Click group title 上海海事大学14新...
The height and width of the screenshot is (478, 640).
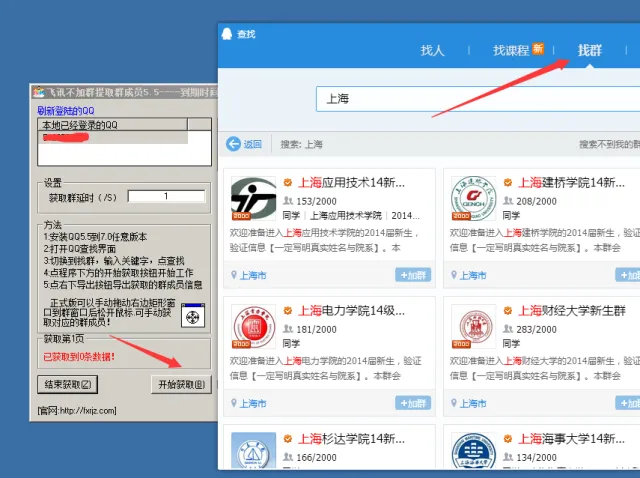tap(571, 439)
